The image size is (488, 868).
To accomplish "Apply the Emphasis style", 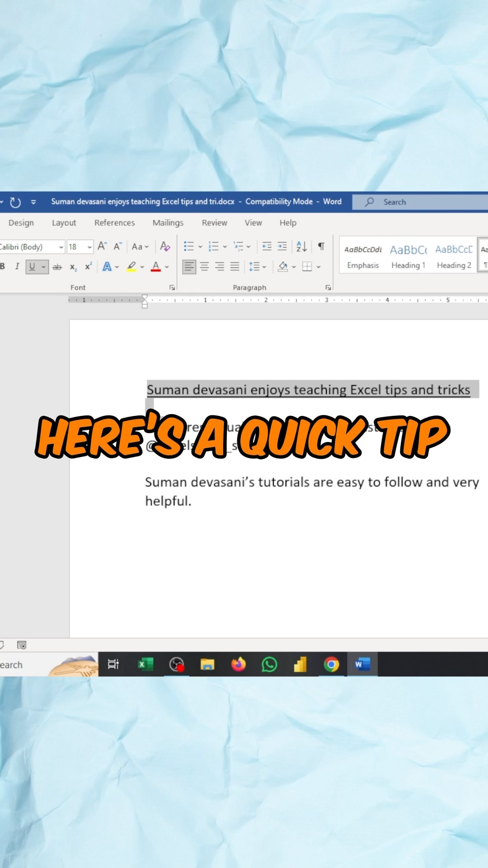I will pos(363,256).
